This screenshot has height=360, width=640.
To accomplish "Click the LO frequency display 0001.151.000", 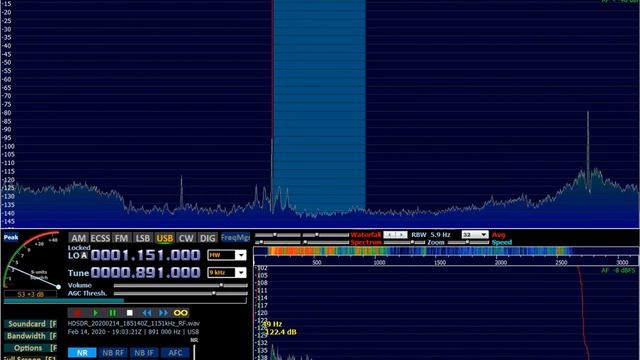I will 146,255.
